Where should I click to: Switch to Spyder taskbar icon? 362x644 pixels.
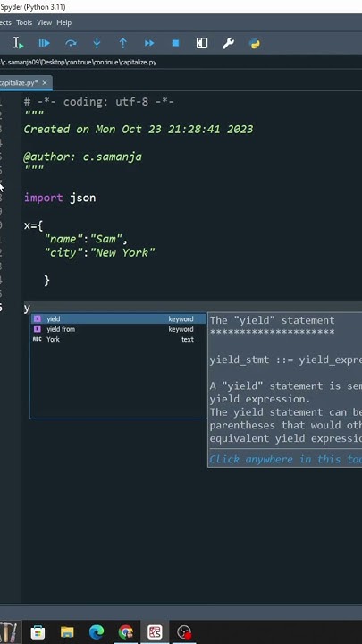155,631
